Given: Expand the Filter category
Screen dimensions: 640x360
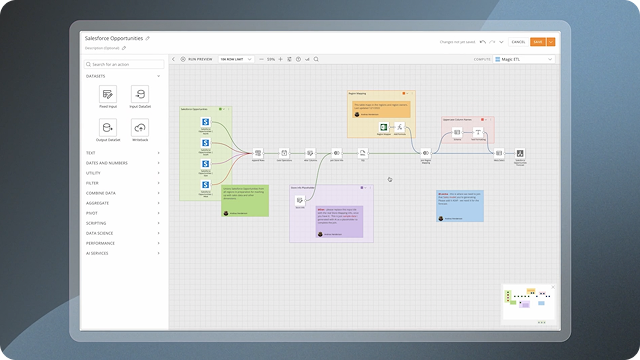Looking at the screenshot, I should (x=158, y=183).
